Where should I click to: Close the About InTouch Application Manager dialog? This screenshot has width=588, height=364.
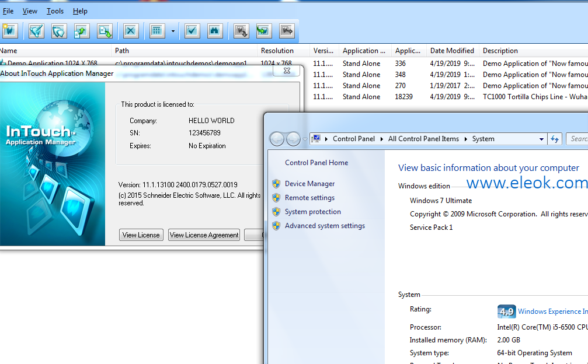[x=287, y=71]
